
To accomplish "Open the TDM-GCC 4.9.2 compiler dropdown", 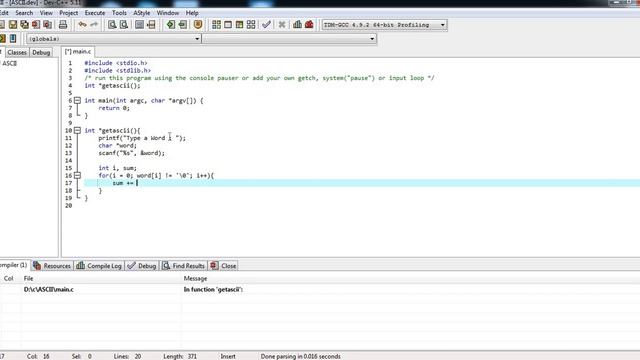I will click(x=384, y=25).
